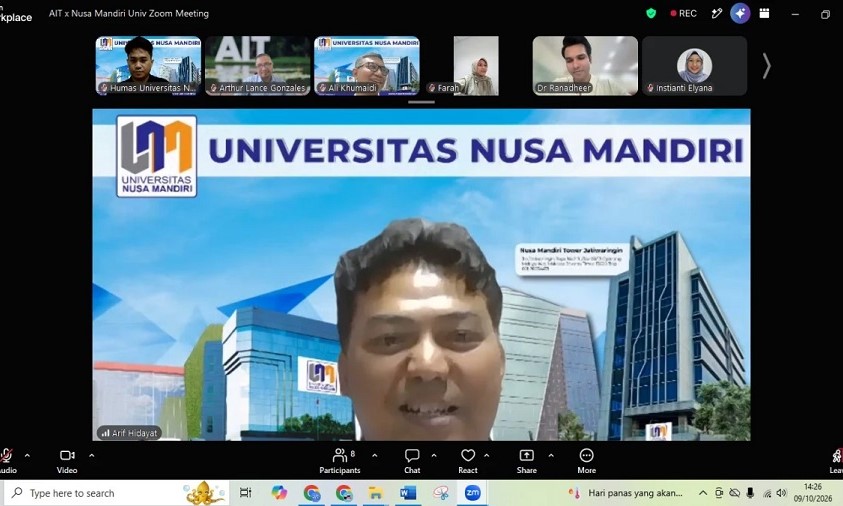Open the More options menu
Screen dimensions: 843x506
point(587,461)
